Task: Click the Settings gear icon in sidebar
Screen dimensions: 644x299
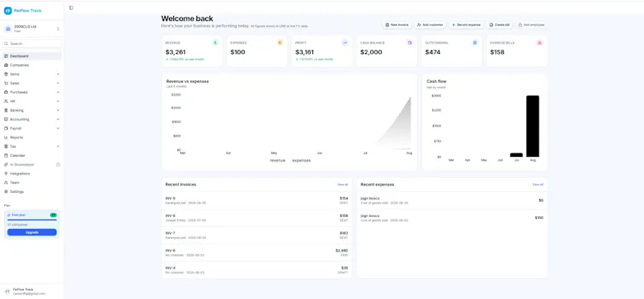Action: click(6, 191)
